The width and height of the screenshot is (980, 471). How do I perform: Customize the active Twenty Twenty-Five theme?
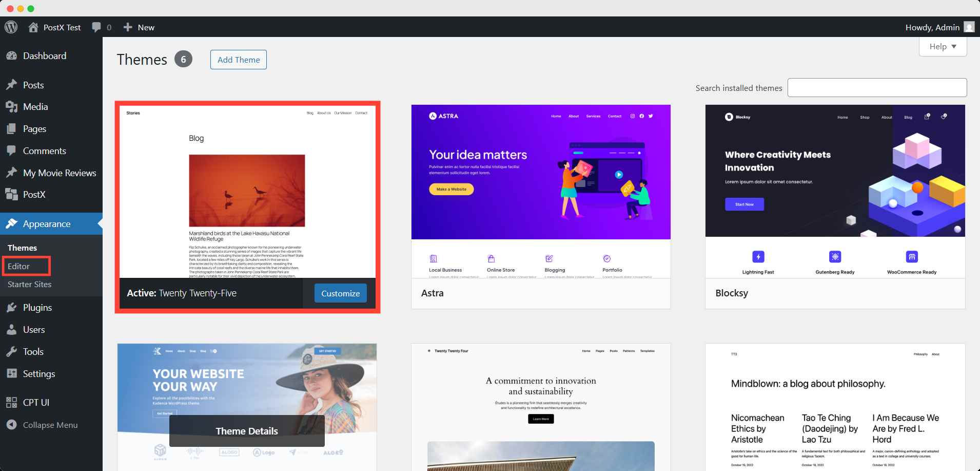tap(340, 293)
